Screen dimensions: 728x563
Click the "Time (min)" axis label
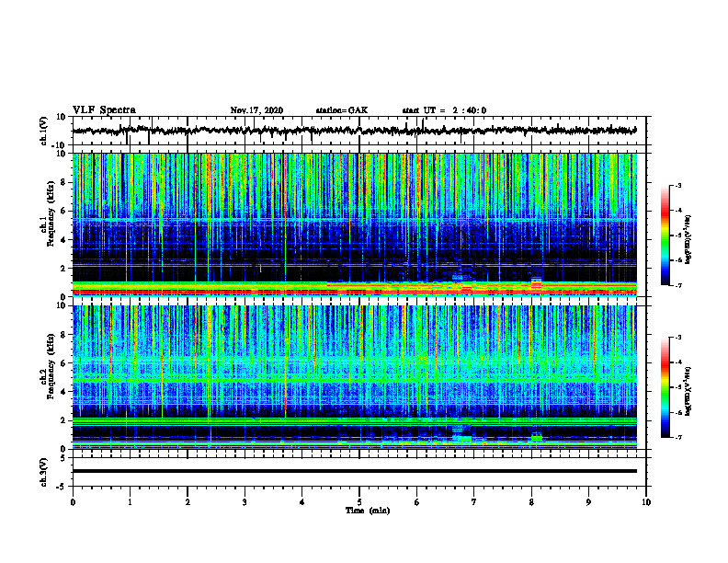(368, 511)
